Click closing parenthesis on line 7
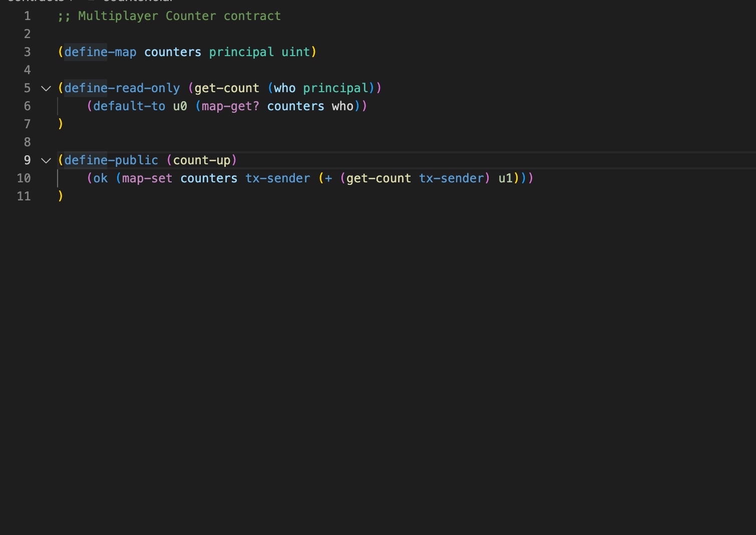Image resolution: width=756 pixels, height=535 pixels. [61, 124]
